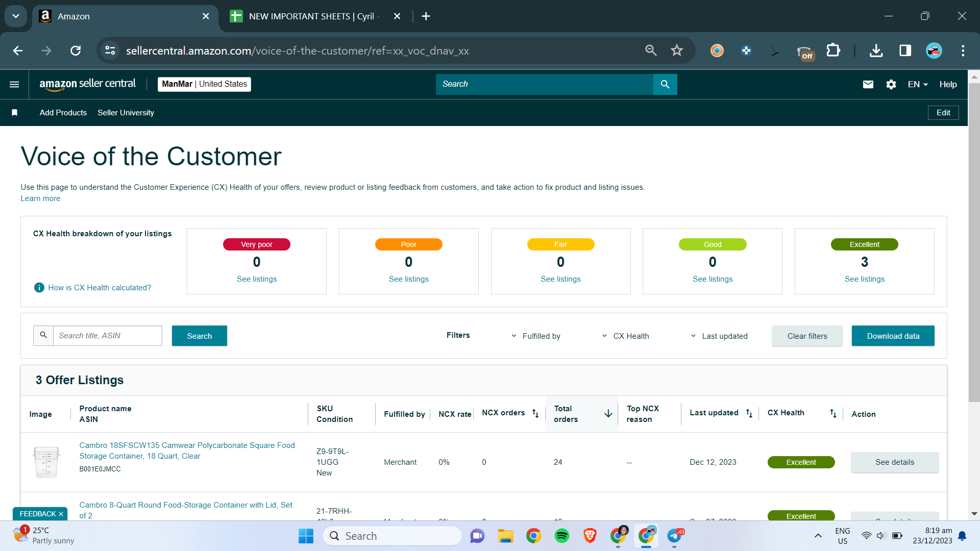Open browser zoom magnifier in address bar
980x551 pixels.
(x=651, y=51)
